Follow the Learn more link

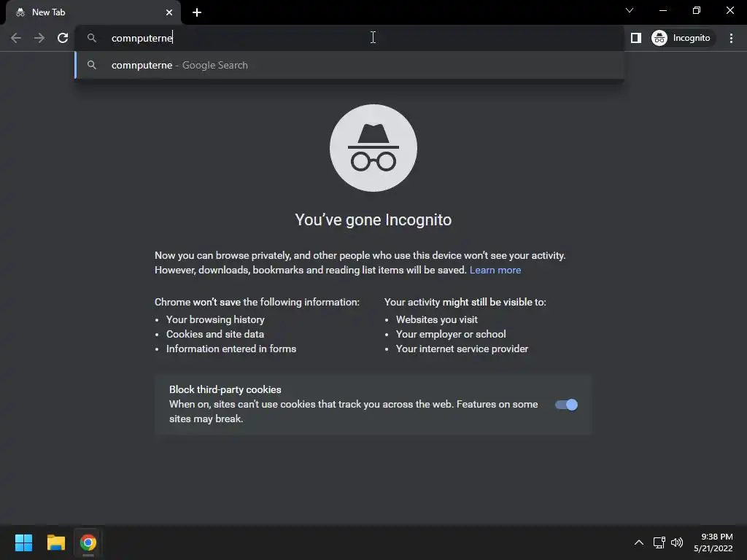pos(495,270)
